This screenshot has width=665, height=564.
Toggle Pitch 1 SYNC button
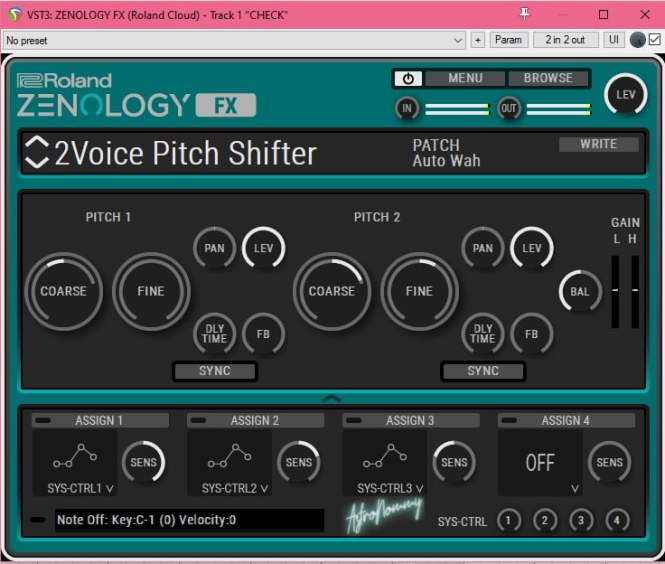click(215, 371)
